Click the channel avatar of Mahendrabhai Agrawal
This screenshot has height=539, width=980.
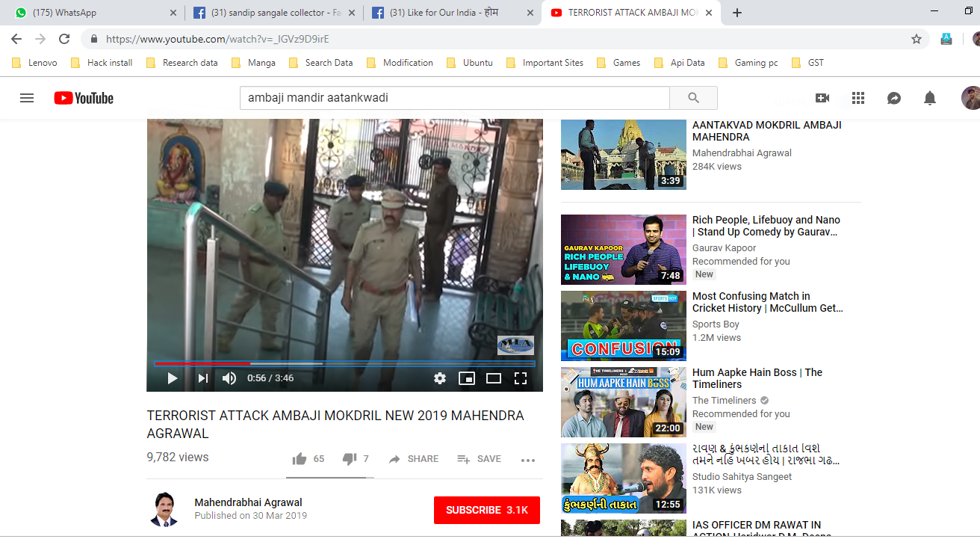164,510
